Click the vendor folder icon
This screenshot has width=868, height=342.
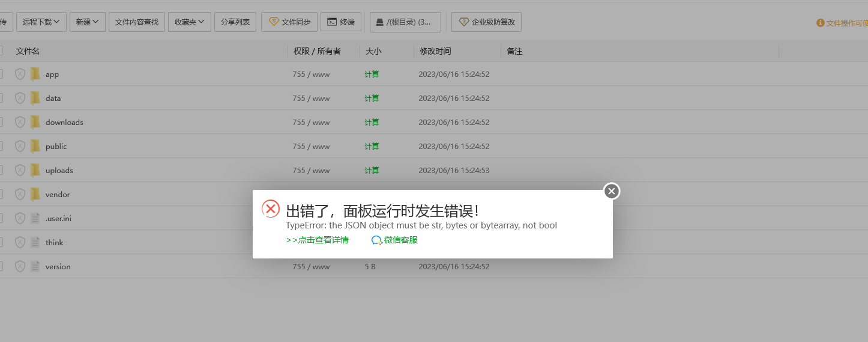pyautogui.click(x=35, y=194)
